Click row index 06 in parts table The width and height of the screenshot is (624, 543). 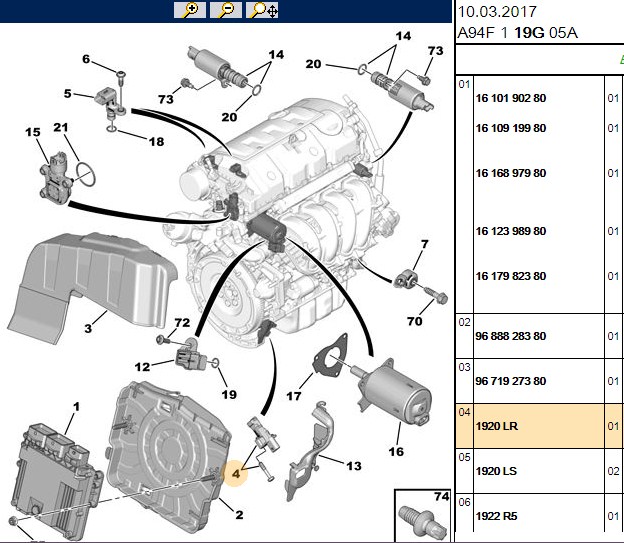(464, 502)
